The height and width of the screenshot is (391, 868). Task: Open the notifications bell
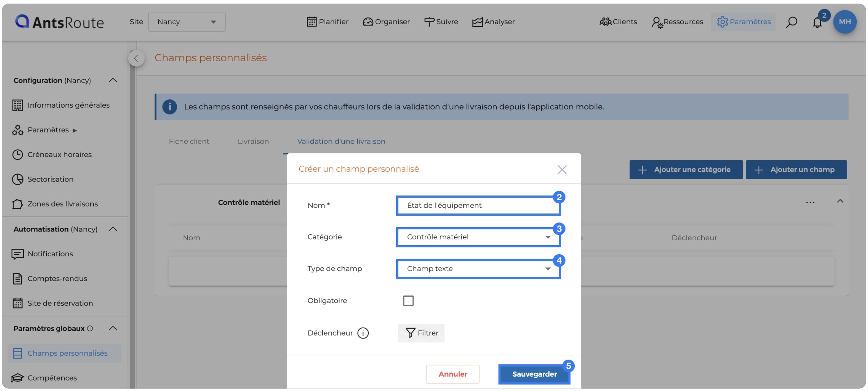(x=817, y=22)
